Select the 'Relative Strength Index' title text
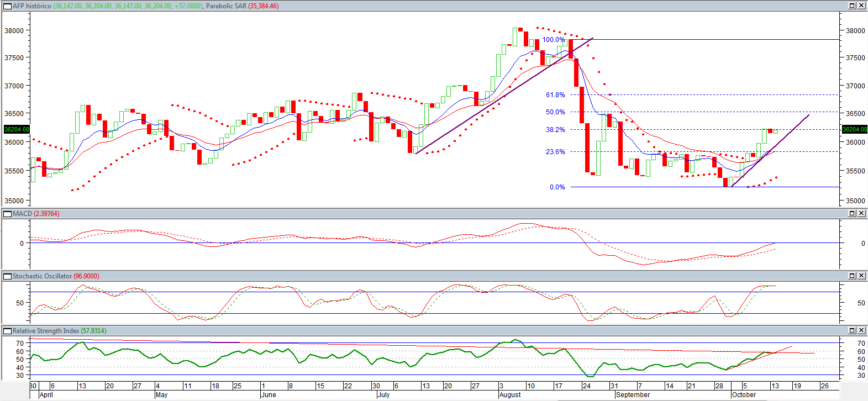 [x=46, y=331]
